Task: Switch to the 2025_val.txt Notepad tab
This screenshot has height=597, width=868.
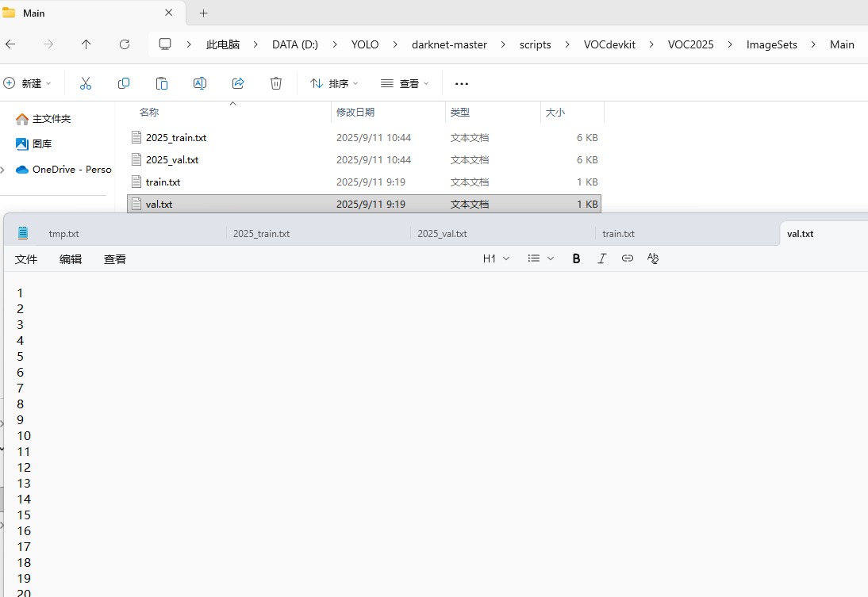Action: pos(442,234)
